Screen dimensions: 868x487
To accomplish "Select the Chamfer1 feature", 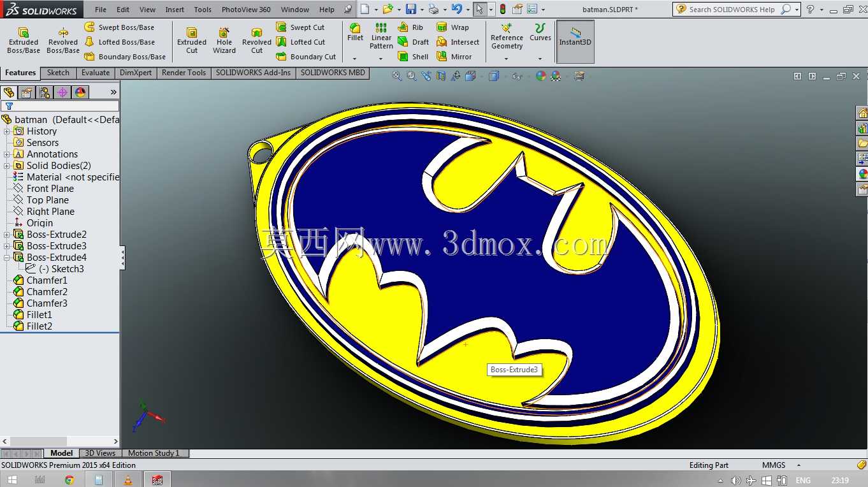I will 41,280.
